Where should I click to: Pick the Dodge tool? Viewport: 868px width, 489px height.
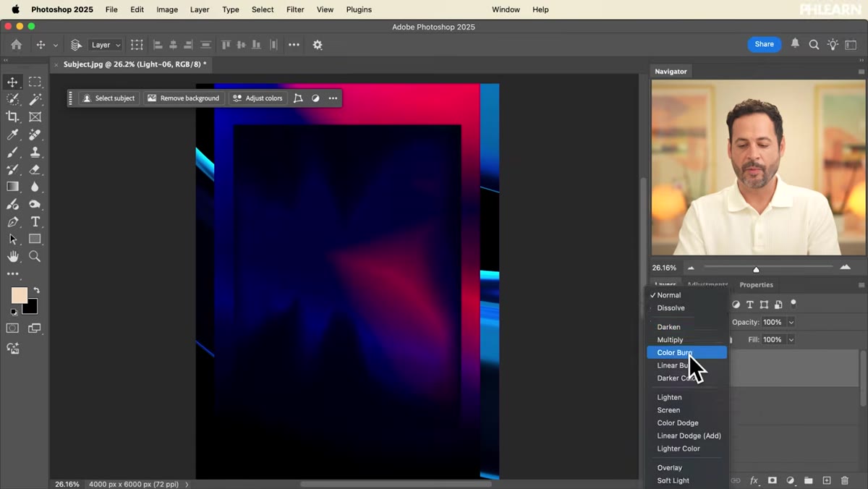tap(35, 204)
